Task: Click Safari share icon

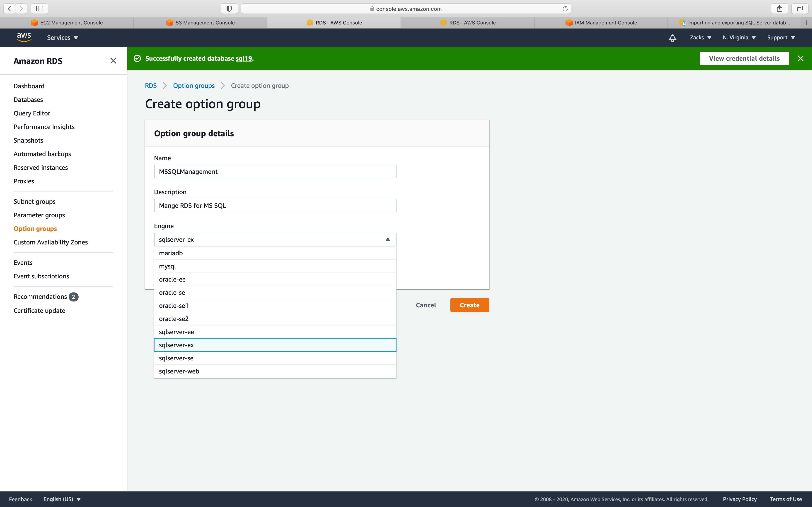Action: click(x=779, y=9)
